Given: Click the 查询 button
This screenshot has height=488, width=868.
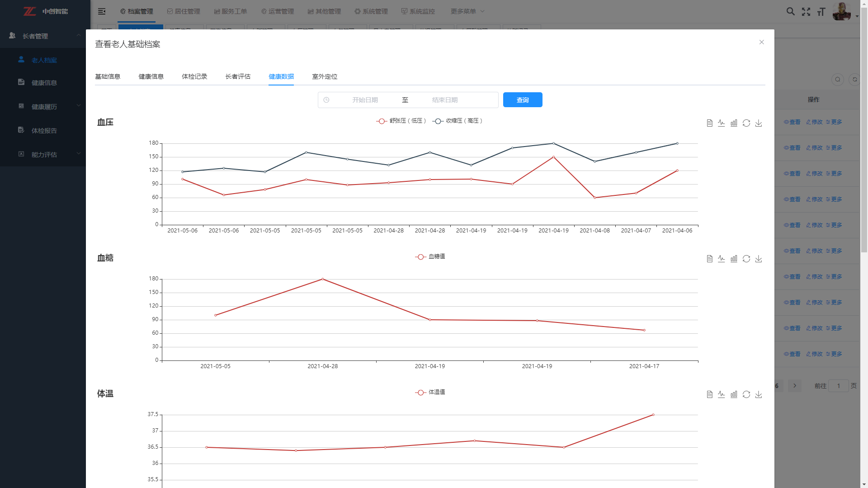Looking at the screenshot, I should [522, 100].
